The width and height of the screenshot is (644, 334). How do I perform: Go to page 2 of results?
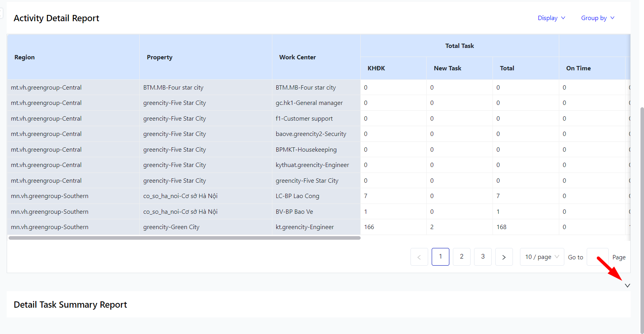462,257
